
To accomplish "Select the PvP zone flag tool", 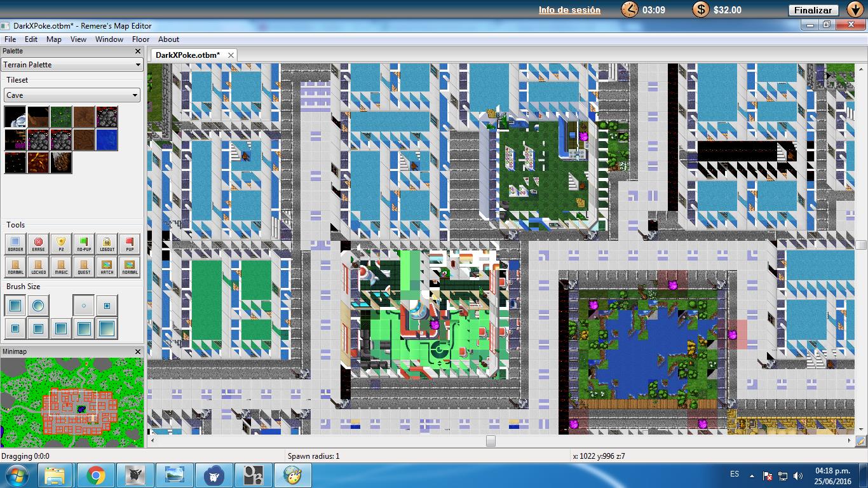I will tap(130, 244).
